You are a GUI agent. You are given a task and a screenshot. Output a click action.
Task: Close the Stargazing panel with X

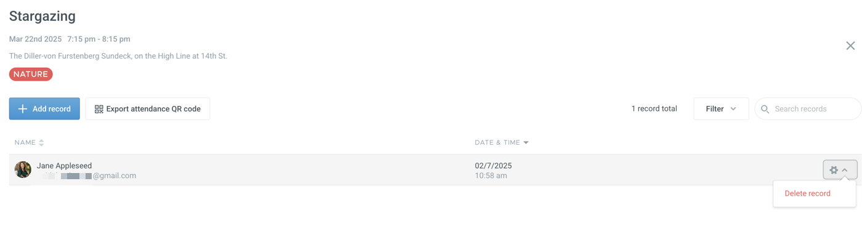coord(850,46)
